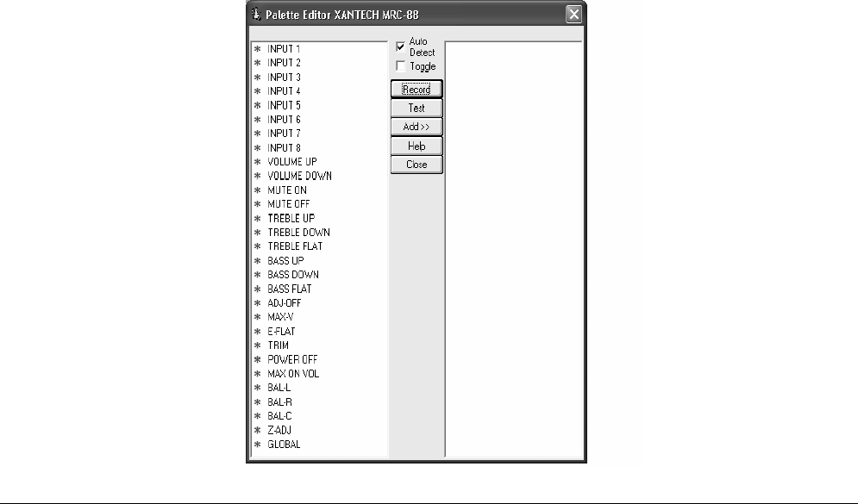Select the MAX-V command
The image size is (858, 504).
click(x=280, y=317)
